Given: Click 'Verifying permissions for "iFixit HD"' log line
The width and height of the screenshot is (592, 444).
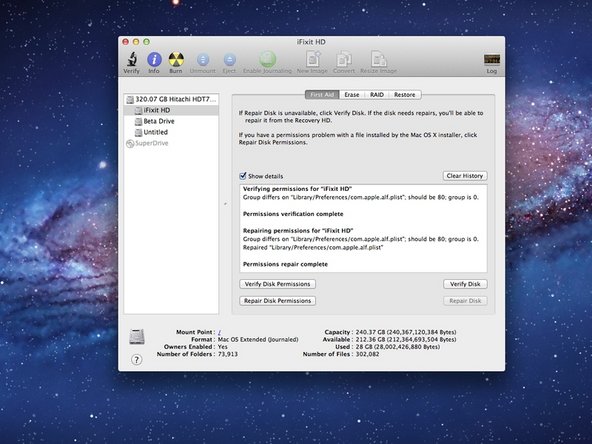Looking at the screenshot, I should coord(298,189).
